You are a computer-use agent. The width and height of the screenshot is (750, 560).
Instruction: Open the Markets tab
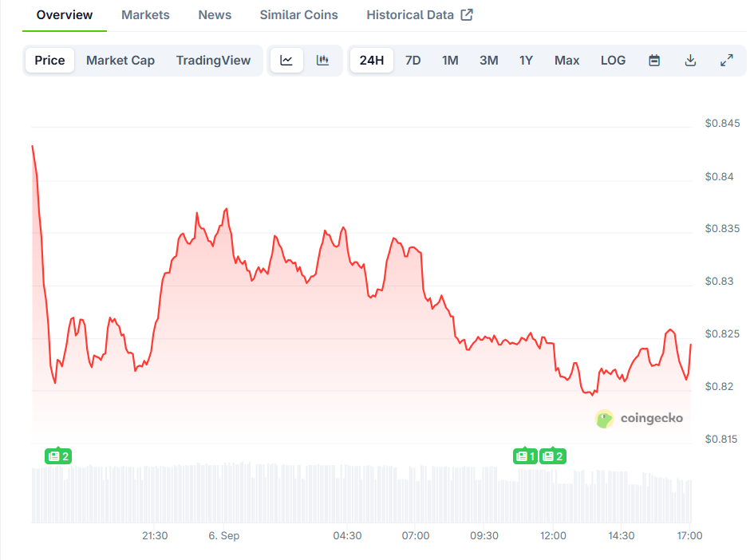click(x=145, y=15)
